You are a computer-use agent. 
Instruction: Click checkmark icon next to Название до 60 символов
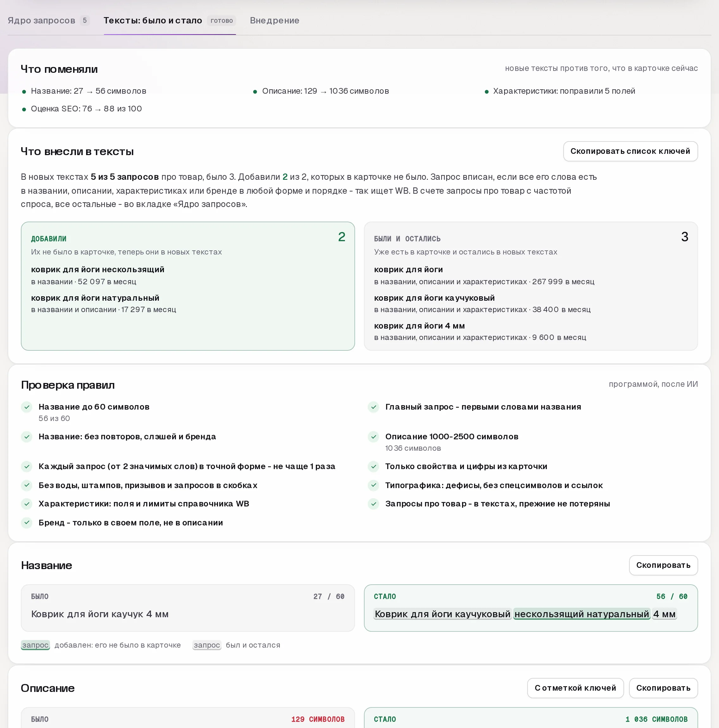(x=27, y=407)
